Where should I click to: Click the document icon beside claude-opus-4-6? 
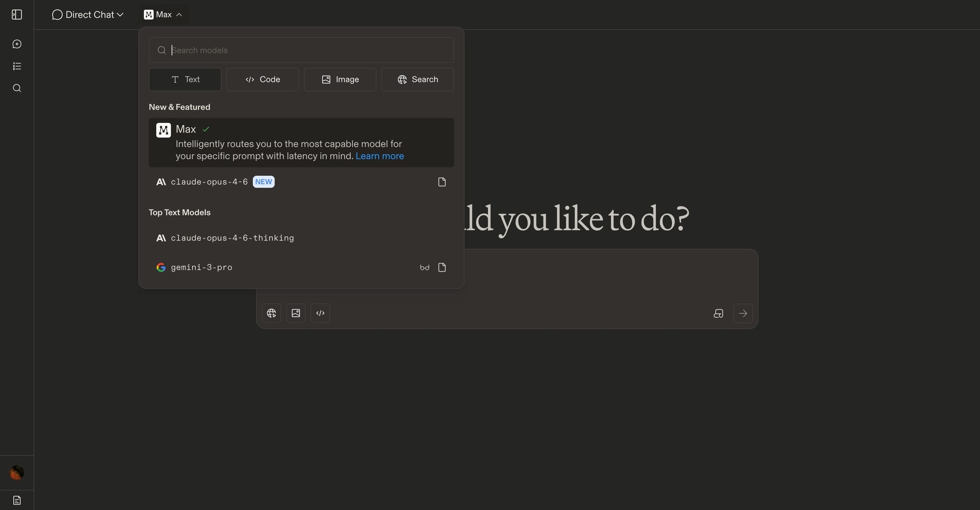tap(441, 182)
